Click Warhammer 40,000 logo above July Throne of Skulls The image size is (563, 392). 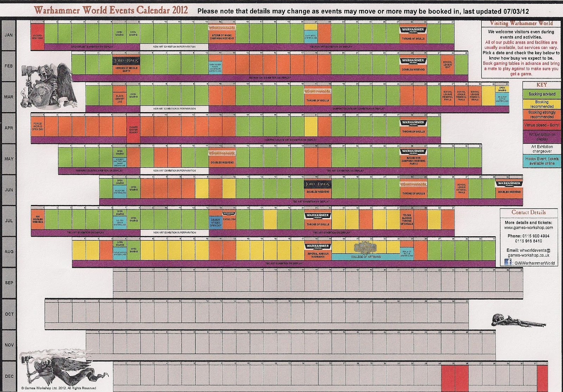coord(318,216)
